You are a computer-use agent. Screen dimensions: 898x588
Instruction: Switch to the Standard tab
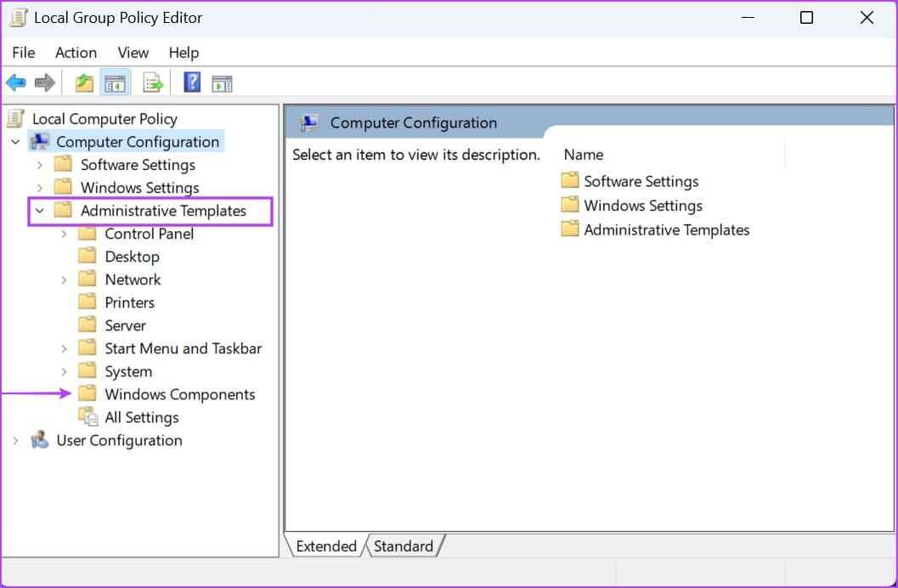404,546
